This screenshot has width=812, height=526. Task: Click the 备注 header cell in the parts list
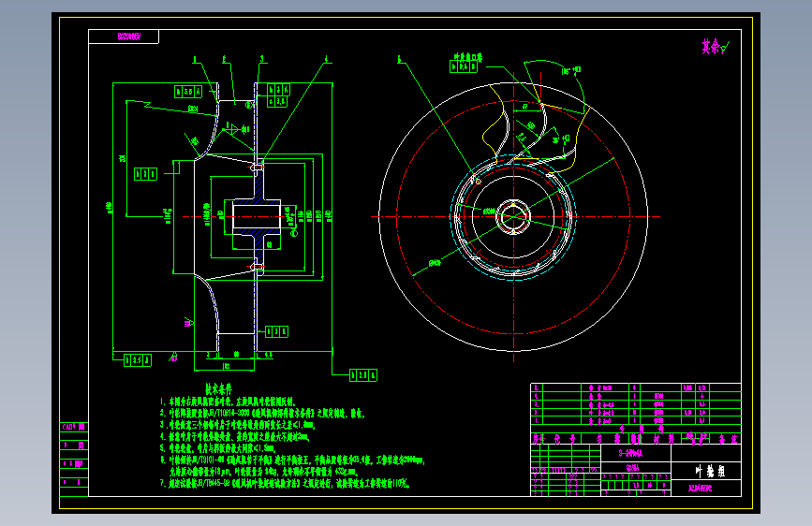[x=728, y=439]
